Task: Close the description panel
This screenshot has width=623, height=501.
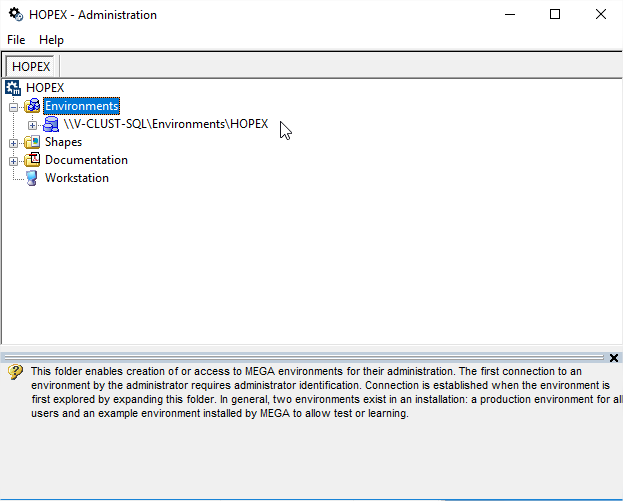Action: coord(614,357)
